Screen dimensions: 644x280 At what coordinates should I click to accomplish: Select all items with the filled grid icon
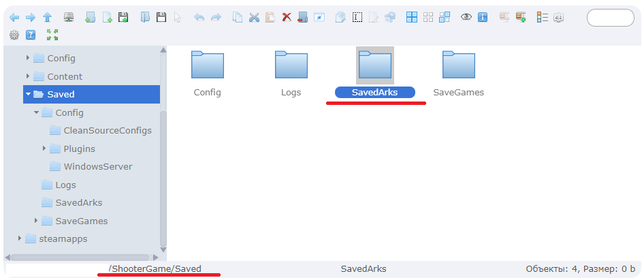(412, 17)
